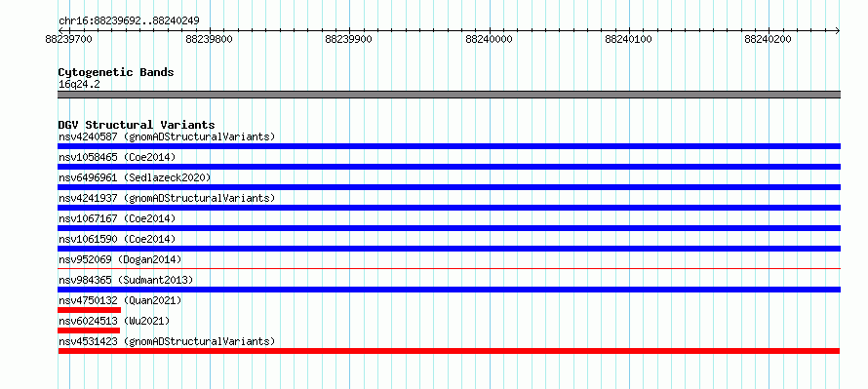Open the nsv984365 (Sudmant2013) label
This screenshot has width=868, height=389.
click(126, 280)
